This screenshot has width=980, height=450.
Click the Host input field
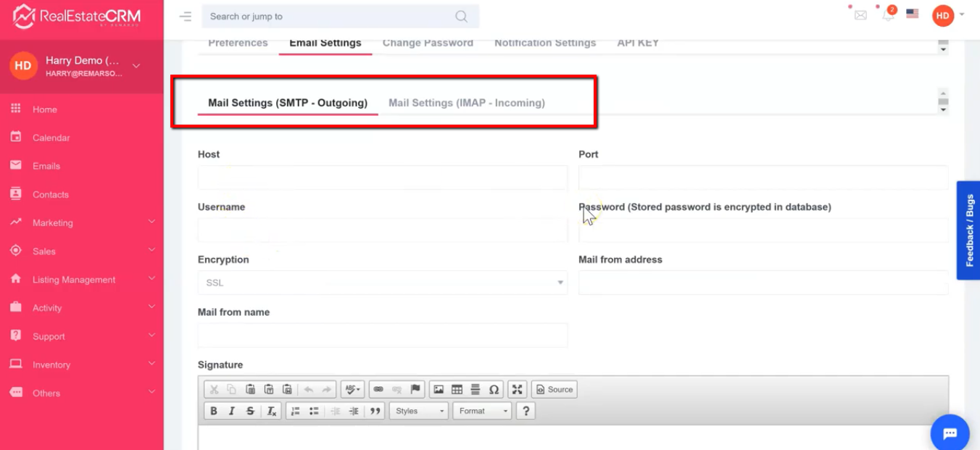[x=382, y=178]
